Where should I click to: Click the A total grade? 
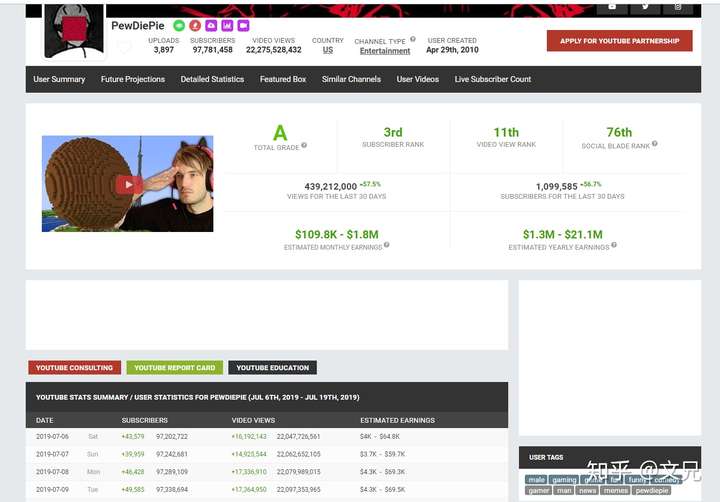coord(280,133)
